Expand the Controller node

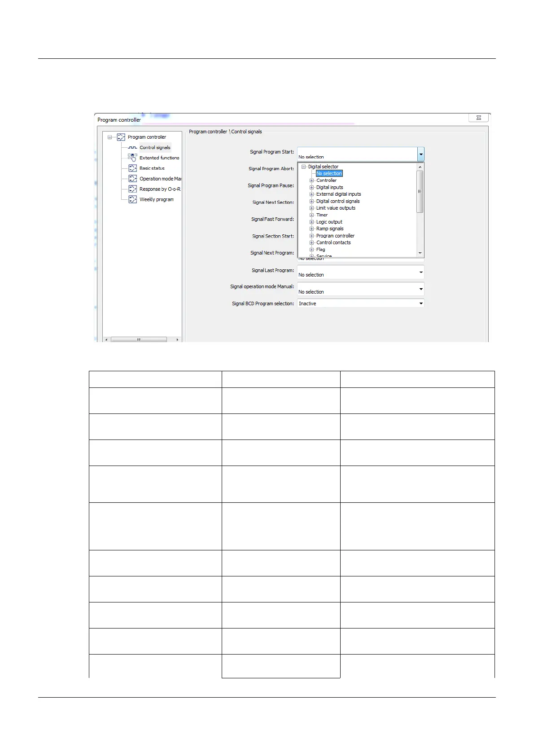(x=312, y=180)
